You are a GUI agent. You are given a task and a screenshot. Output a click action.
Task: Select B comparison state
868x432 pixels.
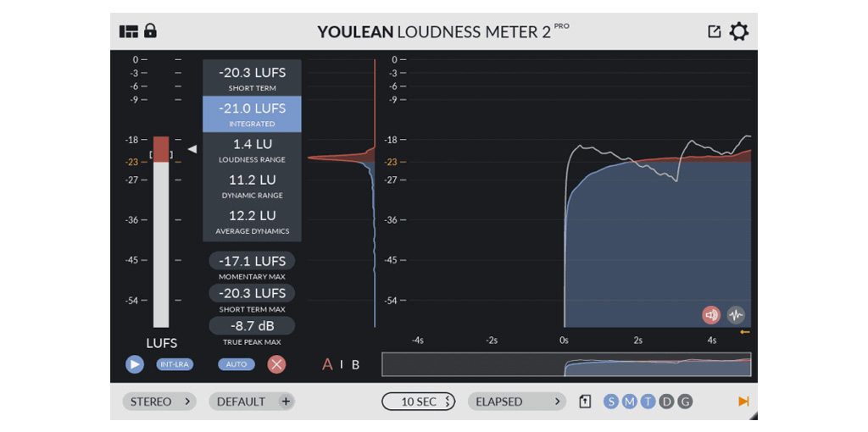click(356, 365)
